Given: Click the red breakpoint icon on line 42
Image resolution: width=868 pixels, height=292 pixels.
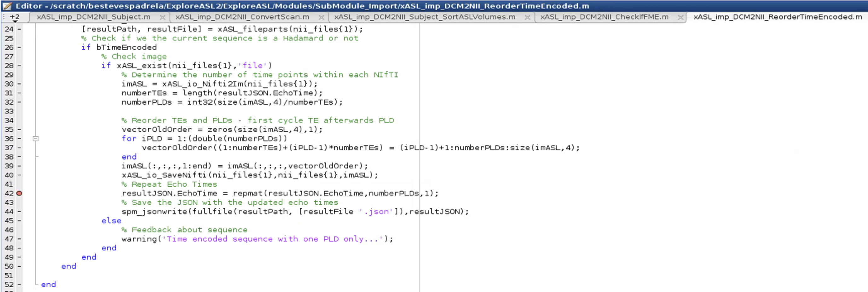Looking at the screenshot, I should pyautogui.click(x=20, y=193).
